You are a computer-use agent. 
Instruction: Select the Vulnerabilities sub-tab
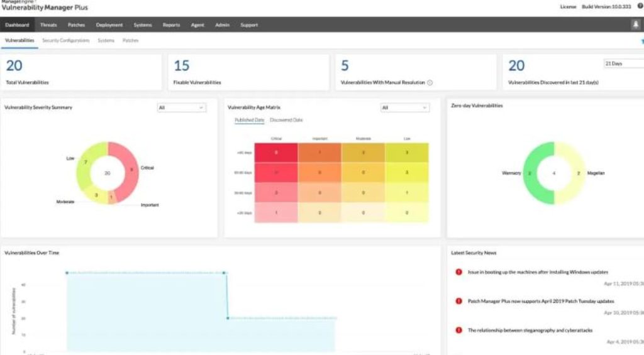19,40
